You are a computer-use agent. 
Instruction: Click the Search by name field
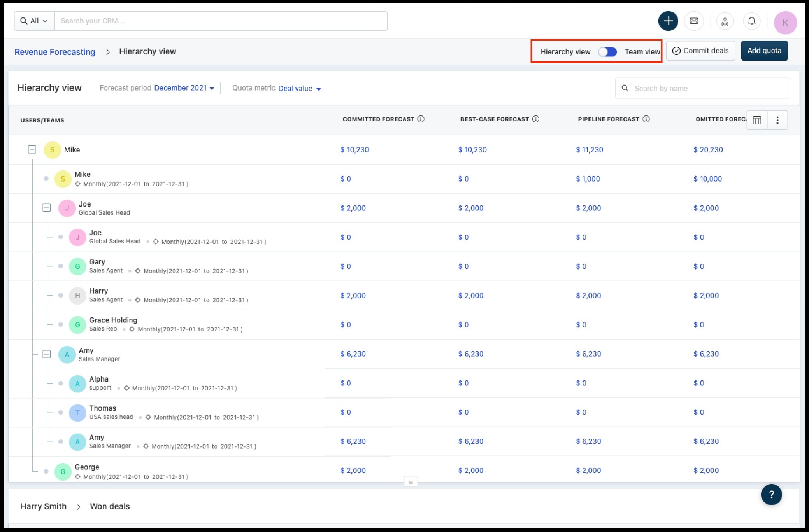708,88
